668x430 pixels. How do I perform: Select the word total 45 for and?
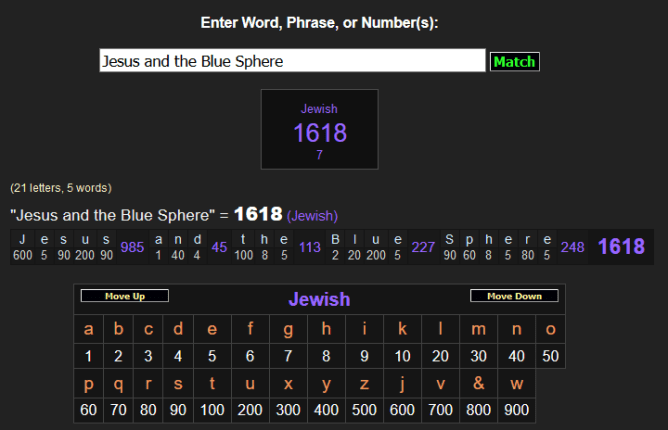click(x=219, y=247)
